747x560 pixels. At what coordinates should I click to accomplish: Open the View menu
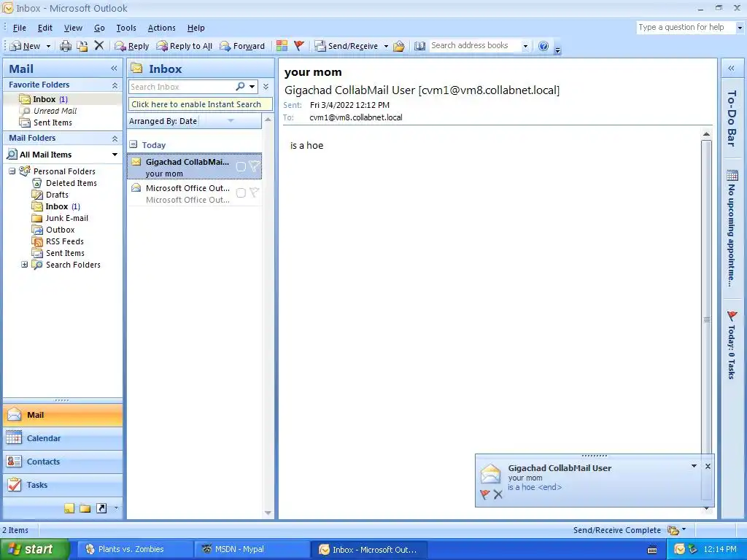pyautogui.click(x=74, y=28)
